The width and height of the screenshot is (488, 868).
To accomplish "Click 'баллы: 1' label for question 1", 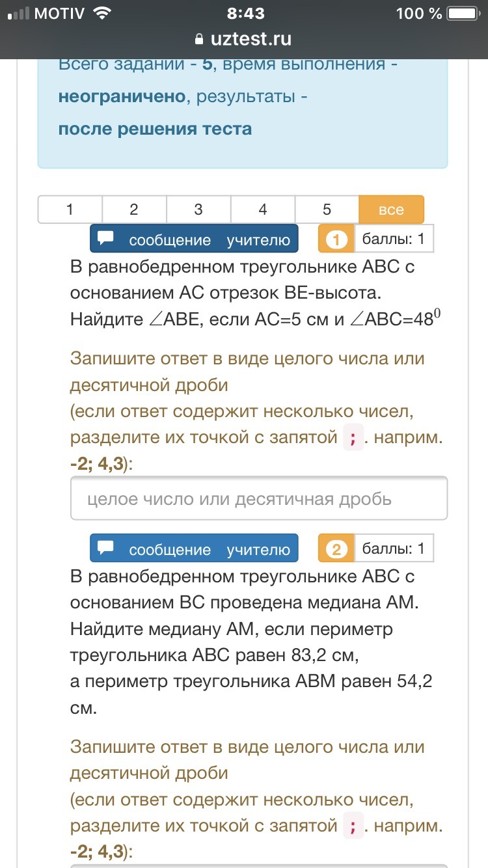I will coord(393,239).
